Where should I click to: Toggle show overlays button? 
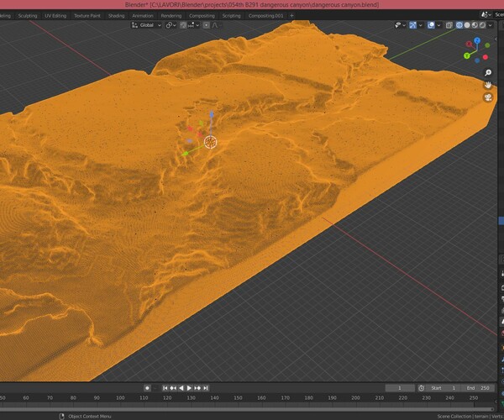coord(431,25)
